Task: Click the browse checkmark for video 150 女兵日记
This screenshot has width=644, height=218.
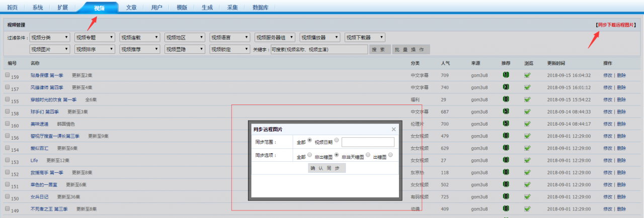Action: [527, 196]
